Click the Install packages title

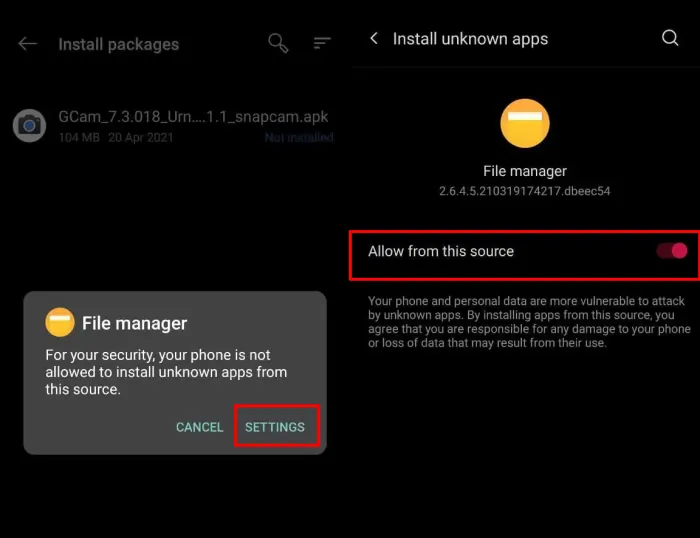(119, 44)
